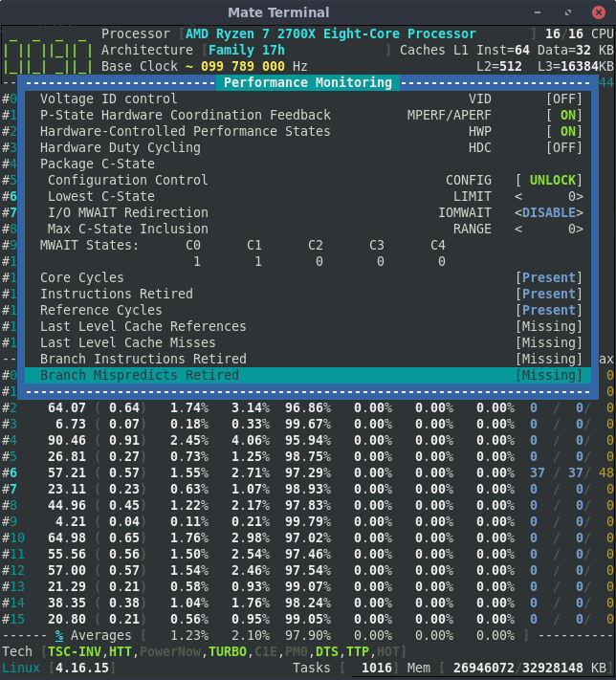
Task: Click CPU #2 frequency 64.07
Action: [67, 408]
